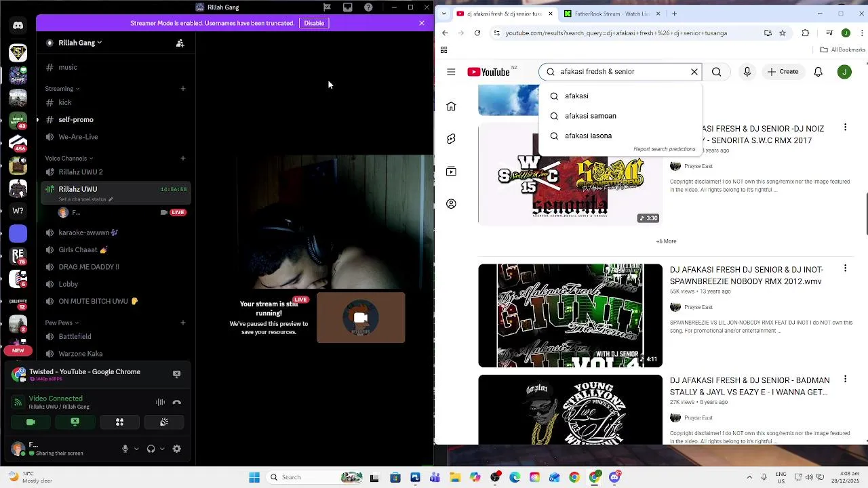Open YouTube Subscriptions sidebar icon

click(x=451, y=171)
